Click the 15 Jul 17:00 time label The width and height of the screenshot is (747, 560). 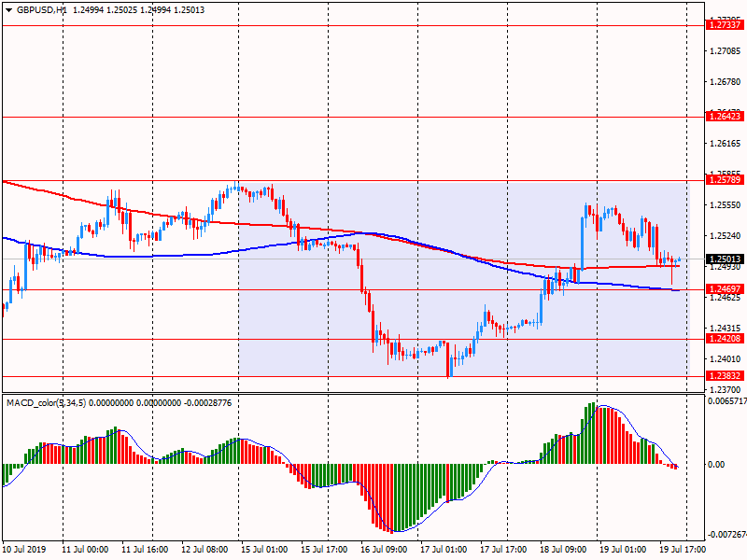(324, 549)
